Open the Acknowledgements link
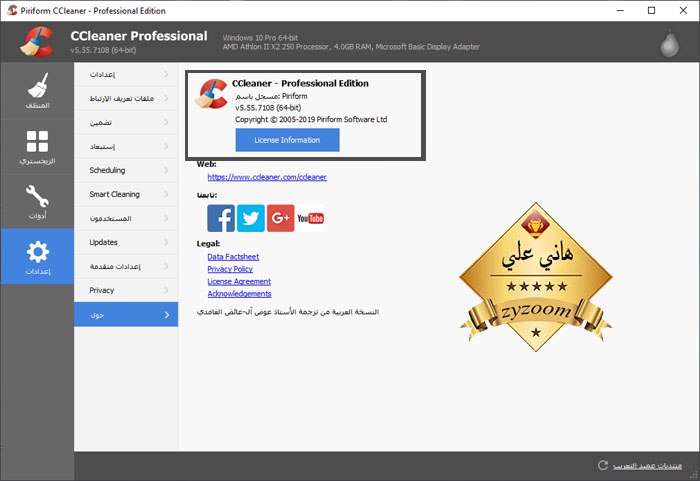 (x=239, y=293)
